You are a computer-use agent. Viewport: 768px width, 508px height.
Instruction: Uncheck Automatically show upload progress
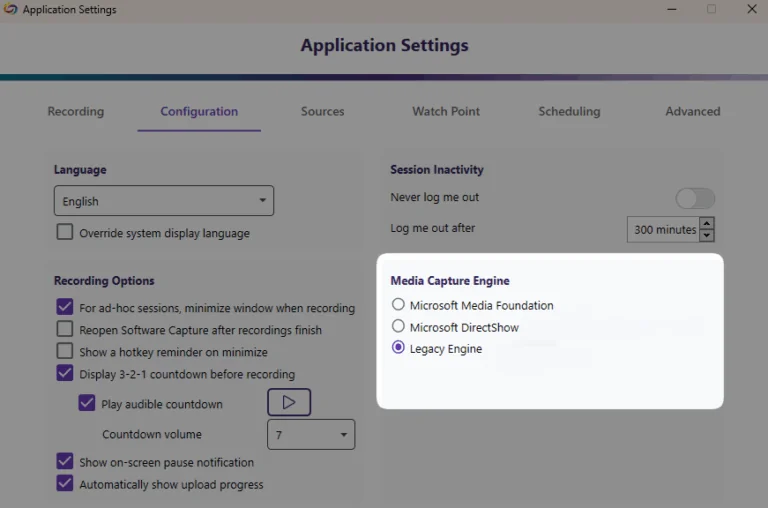65,483
